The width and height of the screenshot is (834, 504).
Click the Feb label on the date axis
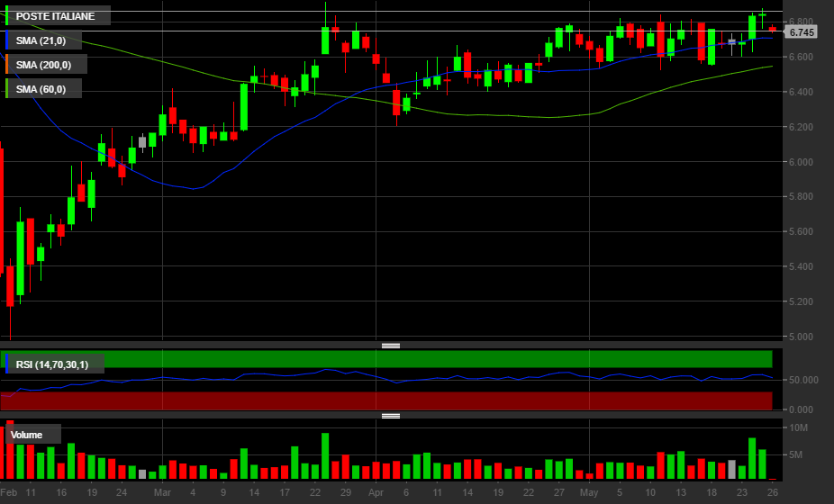8,493
